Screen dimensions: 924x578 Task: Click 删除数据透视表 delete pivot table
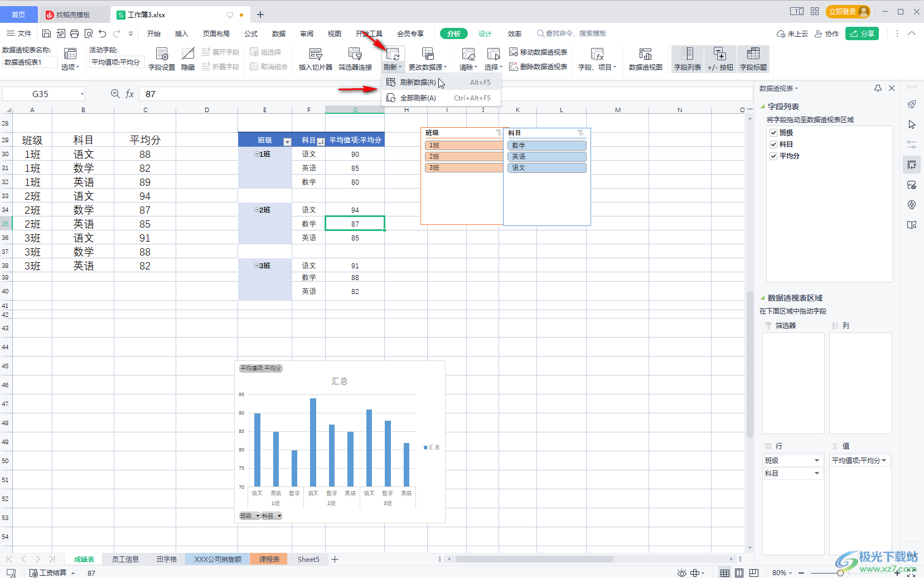coord(538,66)
